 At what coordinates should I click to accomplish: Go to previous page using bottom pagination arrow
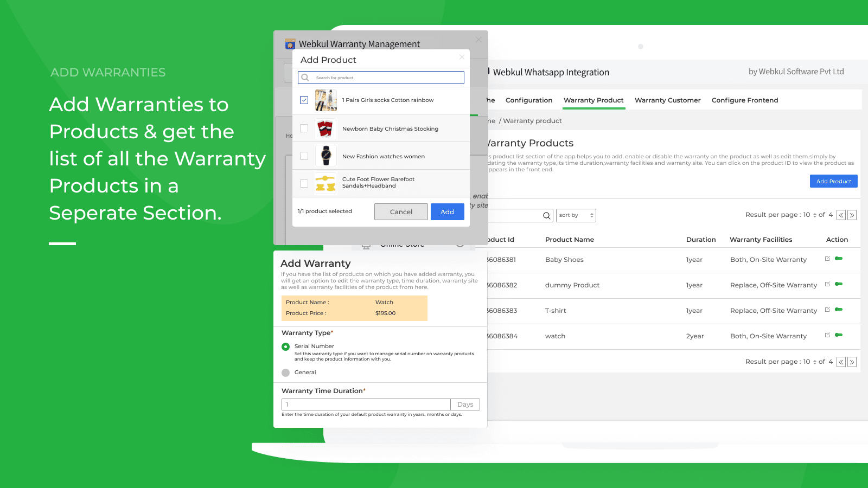(x=841, y=362)
